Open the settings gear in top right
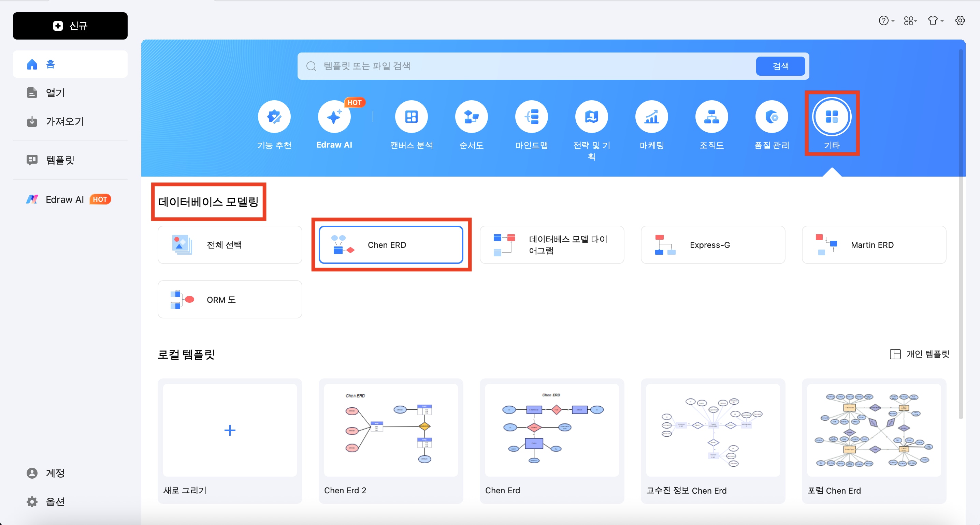 pyautogui.click(x=960, y=21)
